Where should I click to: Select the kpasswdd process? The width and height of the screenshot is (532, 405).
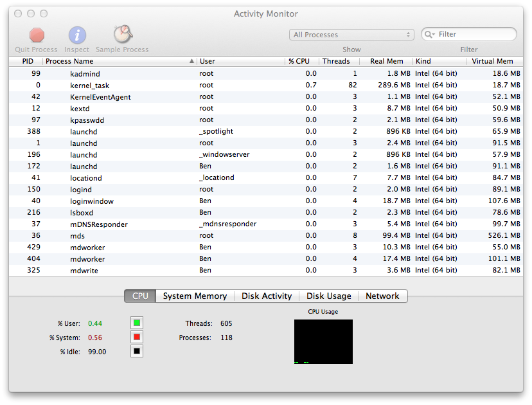(266, 120)
